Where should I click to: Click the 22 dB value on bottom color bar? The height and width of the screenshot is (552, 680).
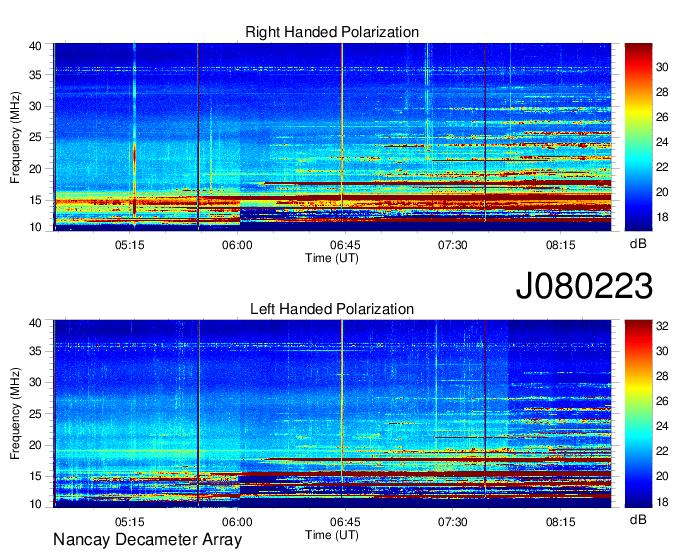662,451
